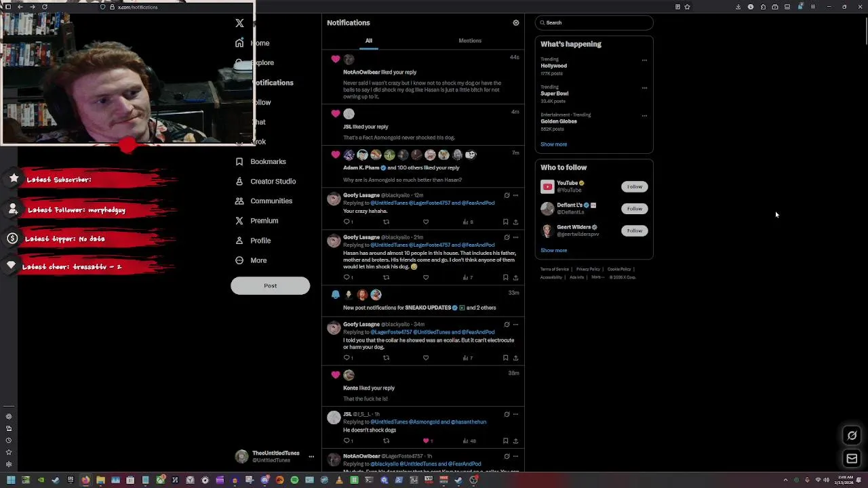Bookmark the 'Your crazy hahaha' reply
The height and width of the screenshot is (488, 868).
pos(505,222)
